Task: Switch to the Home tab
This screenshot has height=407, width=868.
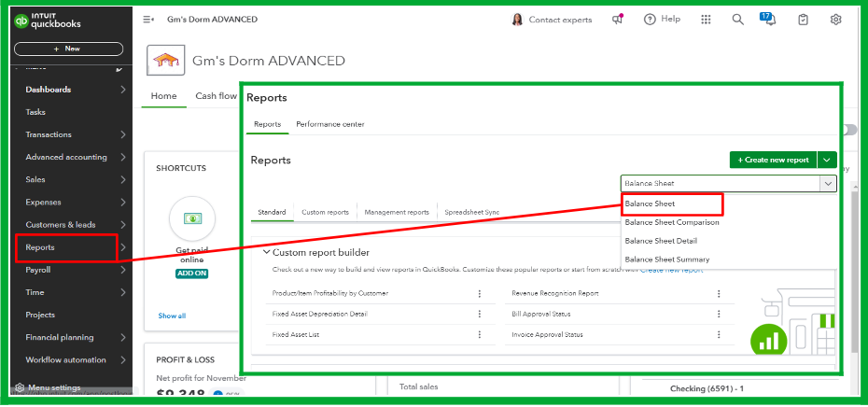Action: (164, 96)
